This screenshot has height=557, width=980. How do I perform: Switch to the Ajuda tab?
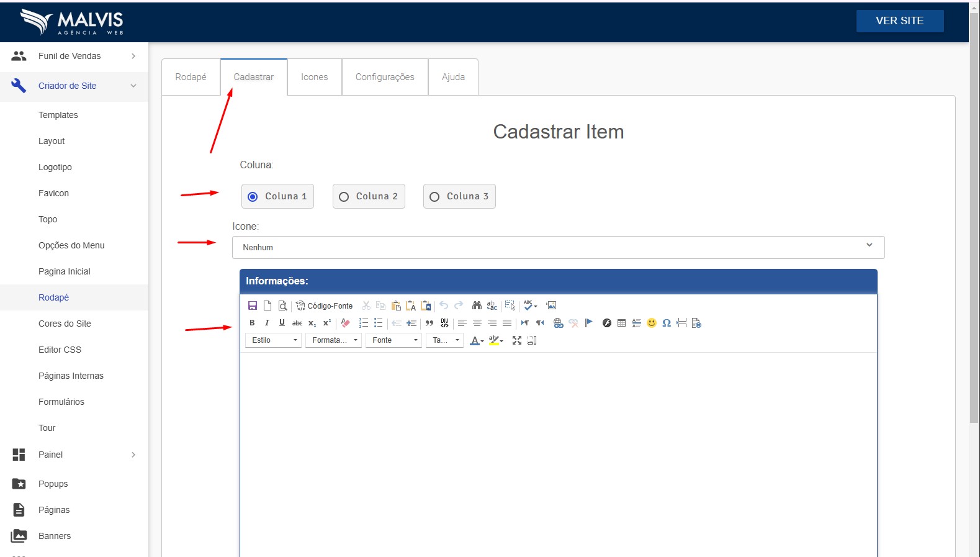tap(453, 77)
